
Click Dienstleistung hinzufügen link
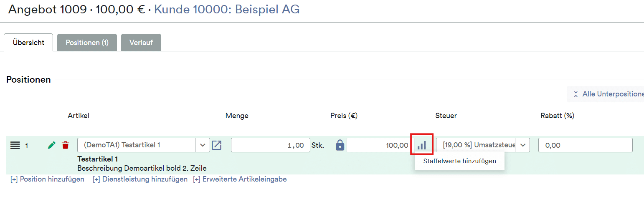click(140, 179)
